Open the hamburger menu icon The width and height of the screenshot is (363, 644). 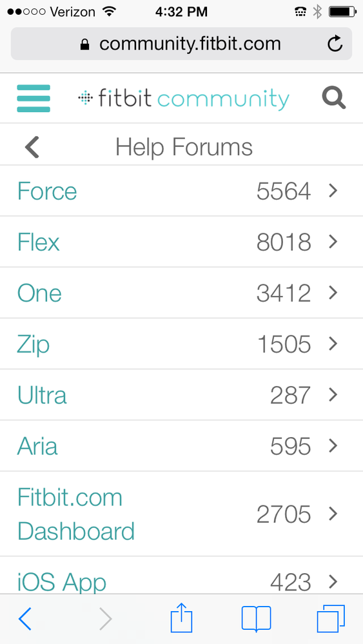34,98
